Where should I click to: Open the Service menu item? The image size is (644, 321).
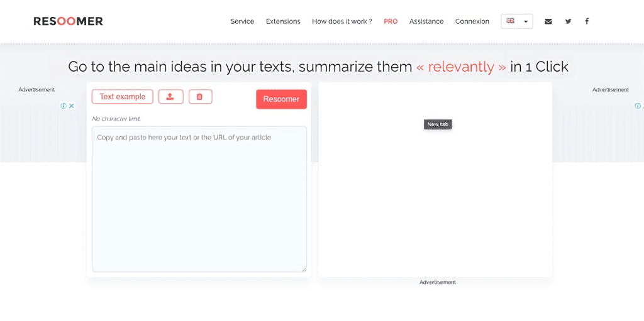(242, 21)
